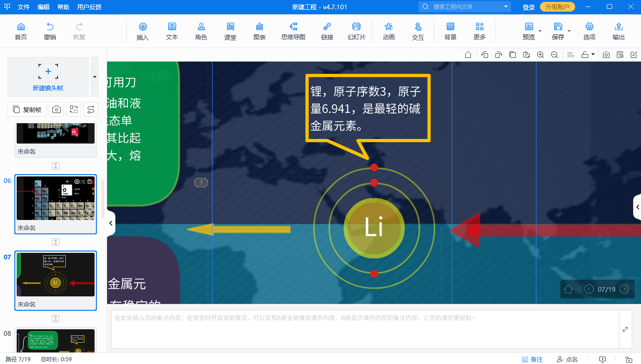Click the 升级账户 upgrade account button
Image resolution: width=641 pixels, height=364 pixels.
[558, 7]
